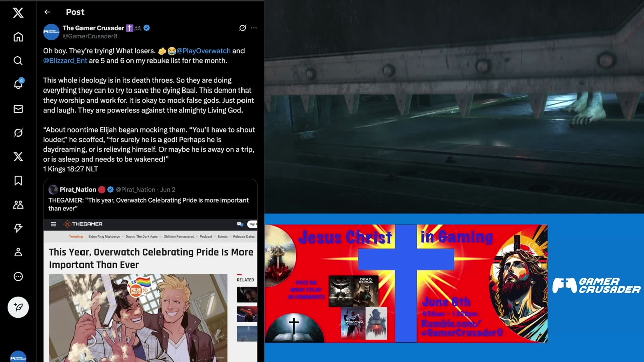Open The Gamer Crusader display name
644x362 pixels.
click(94, 28)
